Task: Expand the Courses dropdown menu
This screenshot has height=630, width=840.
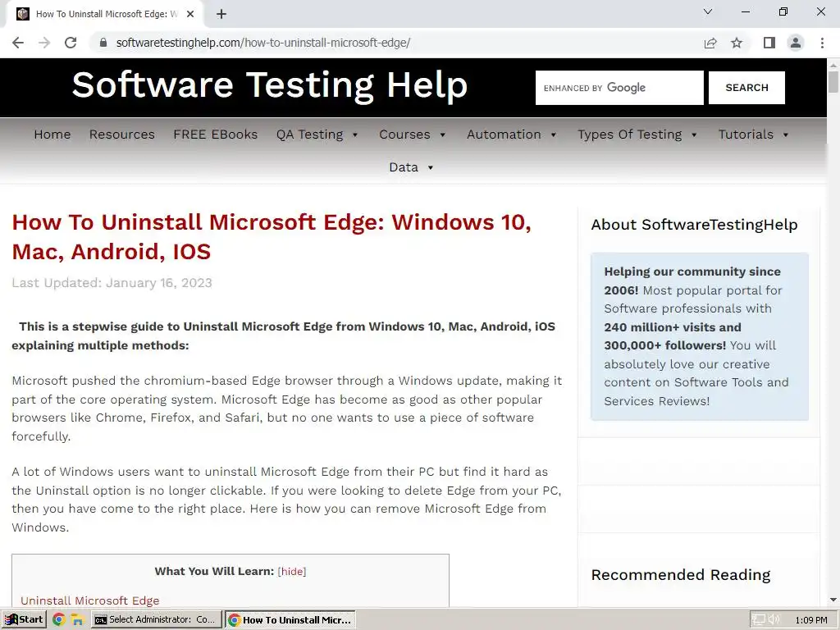Action: (x=413, y=135)
